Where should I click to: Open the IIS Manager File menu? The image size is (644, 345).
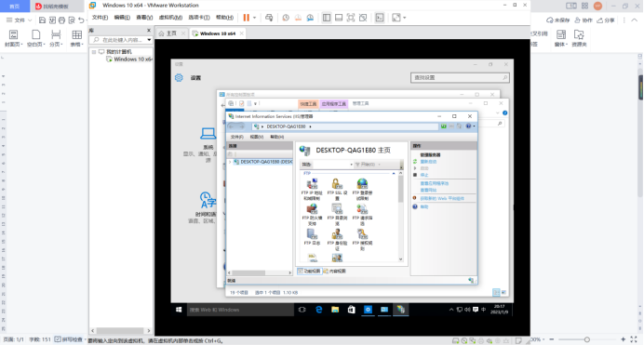237,137
